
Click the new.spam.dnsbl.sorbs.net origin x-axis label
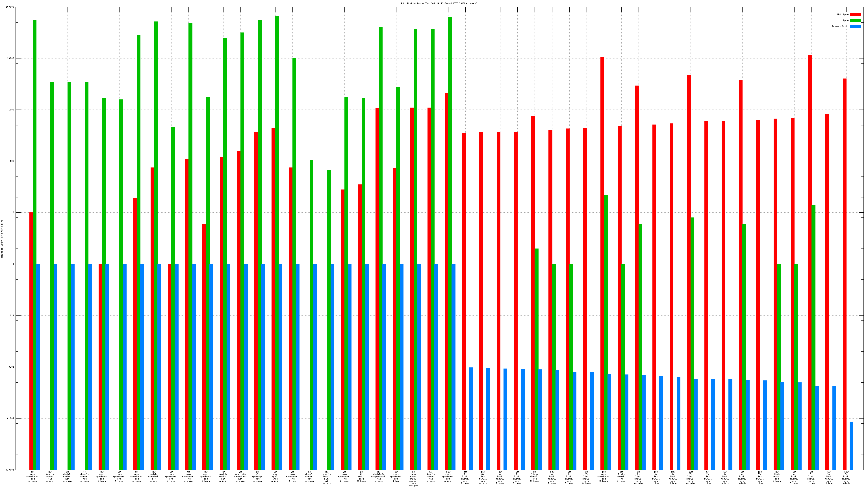[x=413, y=478]
